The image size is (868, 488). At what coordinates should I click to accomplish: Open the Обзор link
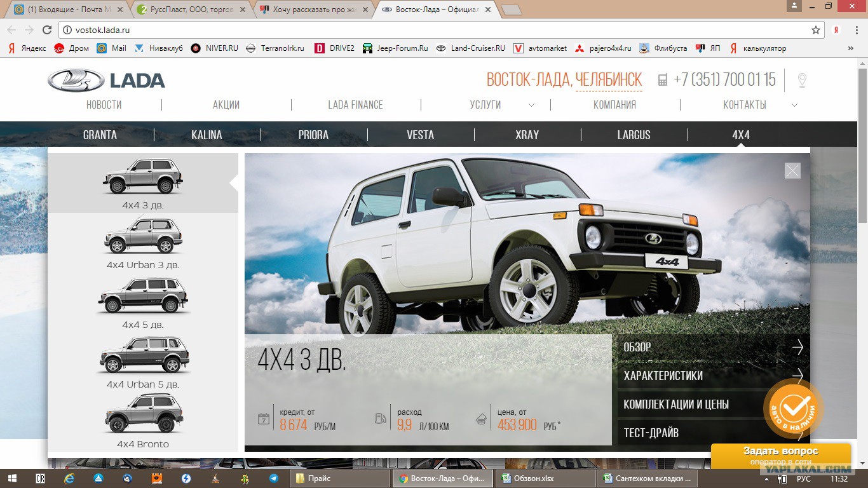[714, 348]
